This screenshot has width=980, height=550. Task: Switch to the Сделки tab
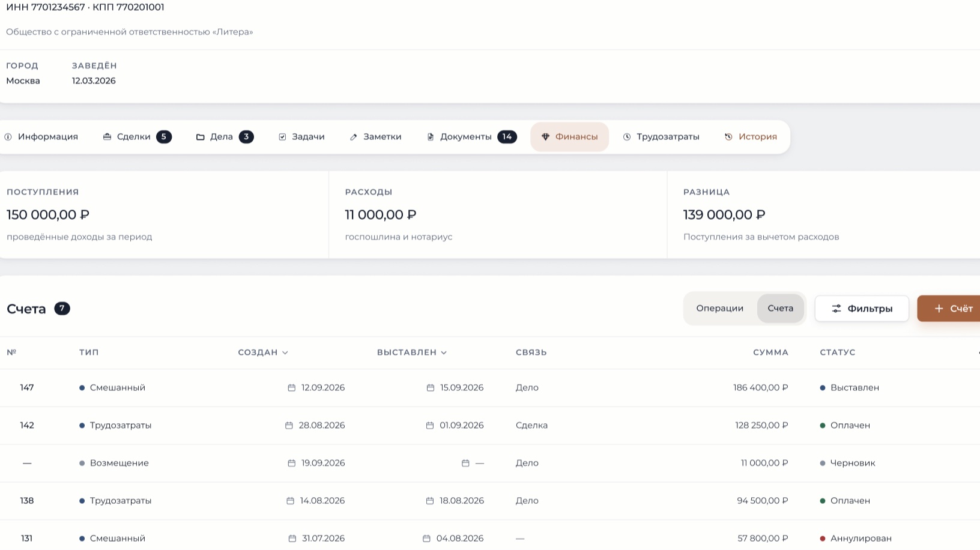click(x=137, y=137)
